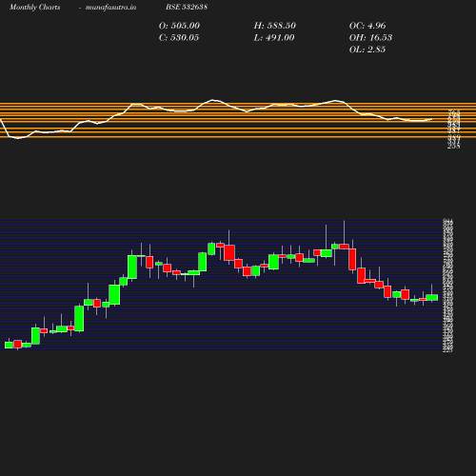Select the high price value H: 588.50
Image resolution: width=476 pixels, height=476 pixels.
(274, 26)
